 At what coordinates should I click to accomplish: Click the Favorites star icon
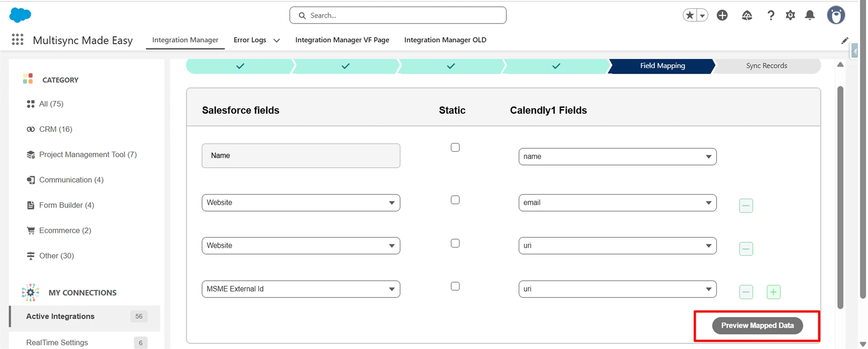pos(690,15)
